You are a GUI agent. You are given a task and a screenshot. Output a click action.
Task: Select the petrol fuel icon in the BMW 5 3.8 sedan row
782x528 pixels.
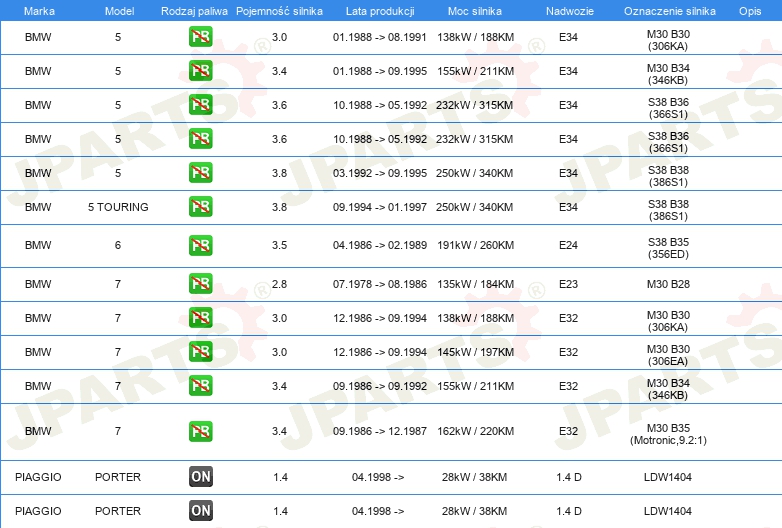pos(200,173)
